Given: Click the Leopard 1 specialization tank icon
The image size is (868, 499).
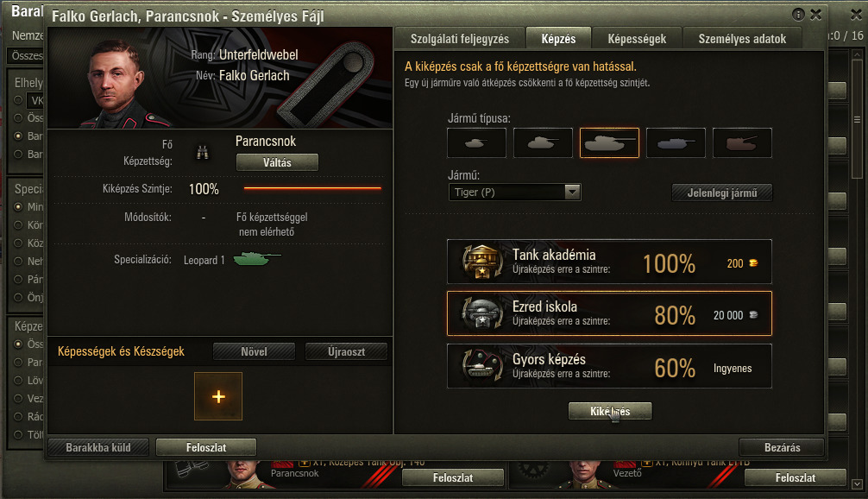Looking at the screenshot, I should click(x=257, y=259).
